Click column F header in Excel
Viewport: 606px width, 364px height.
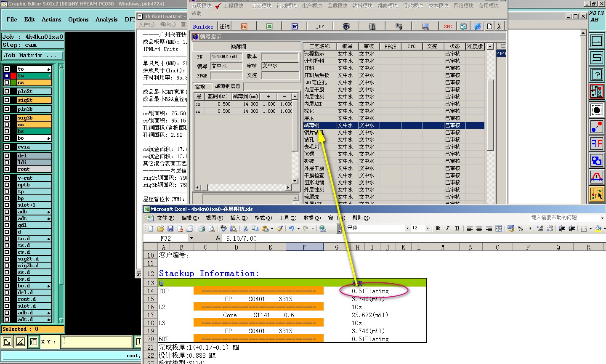pos(304,247)
